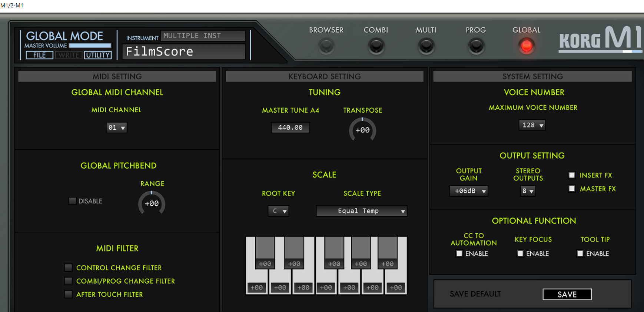The image size is (644, 312).
Task: Open the Output Gain +06dB dropdown
Action: point(469,191)
